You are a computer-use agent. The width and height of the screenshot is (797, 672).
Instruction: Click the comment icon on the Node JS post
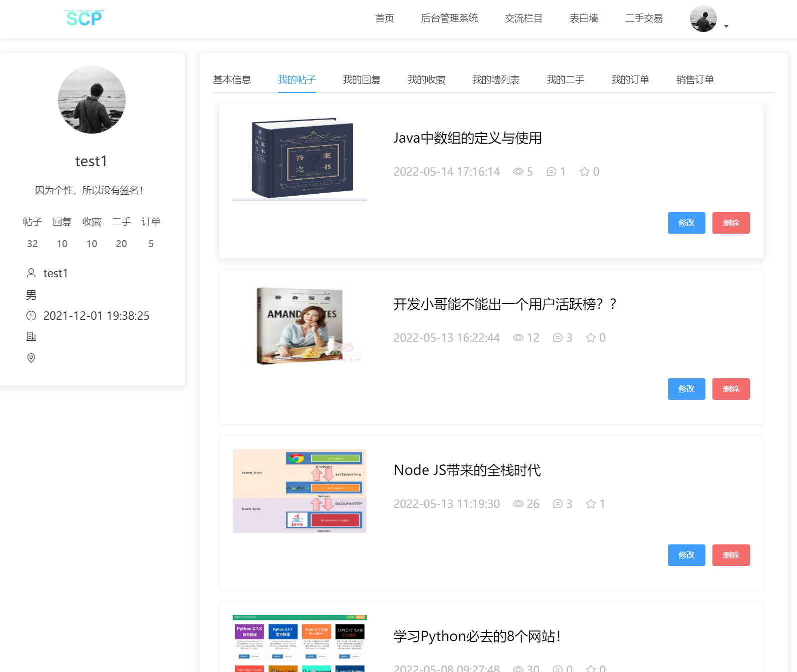[558, 504]
